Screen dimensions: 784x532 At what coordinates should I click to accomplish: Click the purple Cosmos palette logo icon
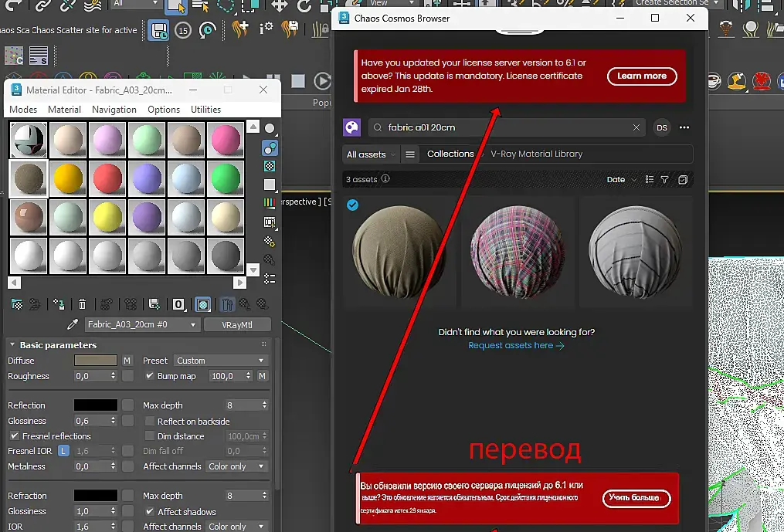(352, 127)
